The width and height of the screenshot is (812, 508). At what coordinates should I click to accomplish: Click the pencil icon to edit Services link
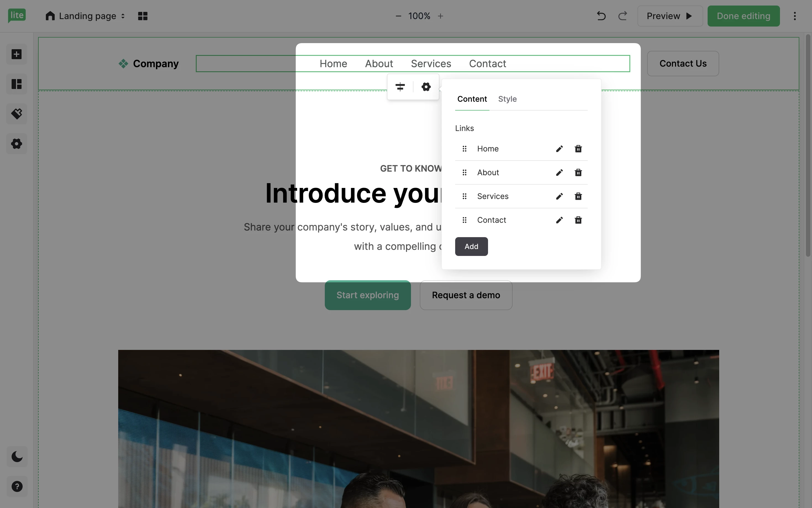[559, 196]
